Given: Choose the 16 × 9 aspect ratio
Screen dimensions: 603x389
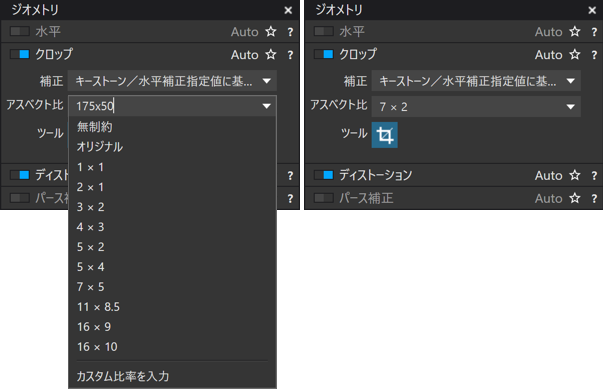Looking at the screenshot, I should coord(94,327).
